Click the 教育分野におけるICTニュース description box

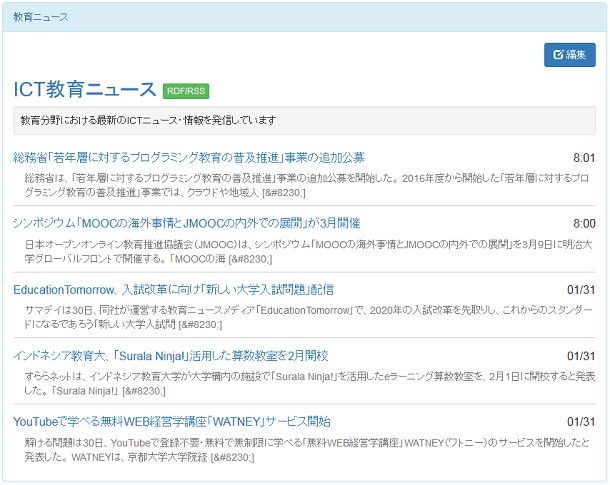click(x=304, y=121)
